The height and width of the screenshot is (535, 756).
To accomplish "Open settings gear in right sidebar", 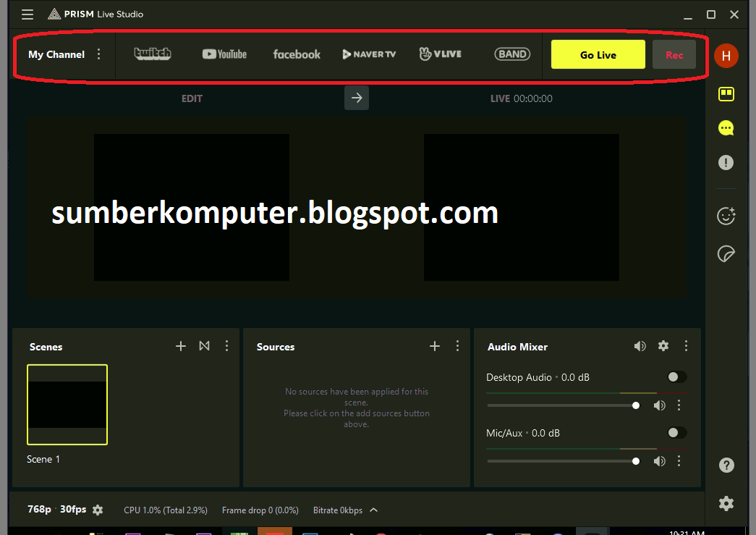I will 726,504.
